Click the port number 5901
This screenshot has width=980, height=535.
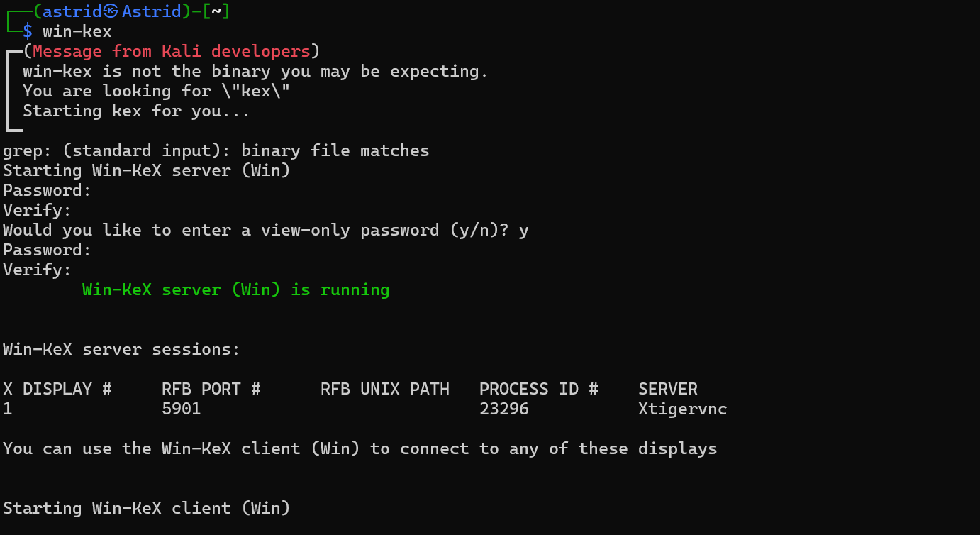click(x=182, y=409)
